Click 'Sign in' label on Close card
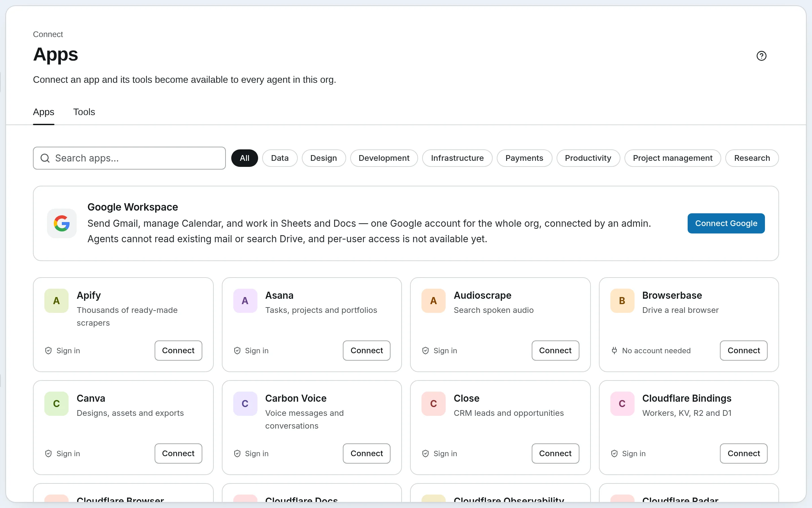 [x=445, y=453]
